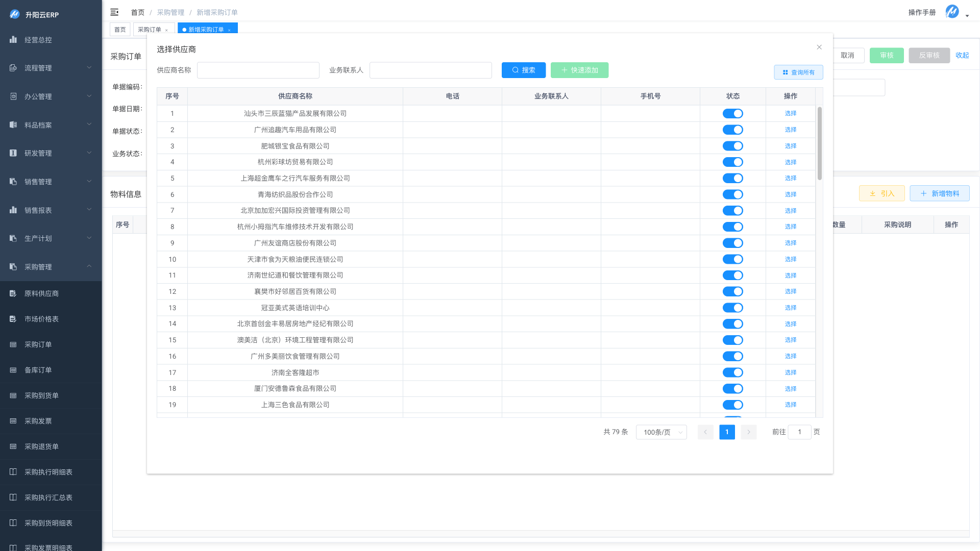Click 选择 link for 广州追趣汽车用品有限公司
The height and width of the screenshot is (551, 980).
point(790,130)
